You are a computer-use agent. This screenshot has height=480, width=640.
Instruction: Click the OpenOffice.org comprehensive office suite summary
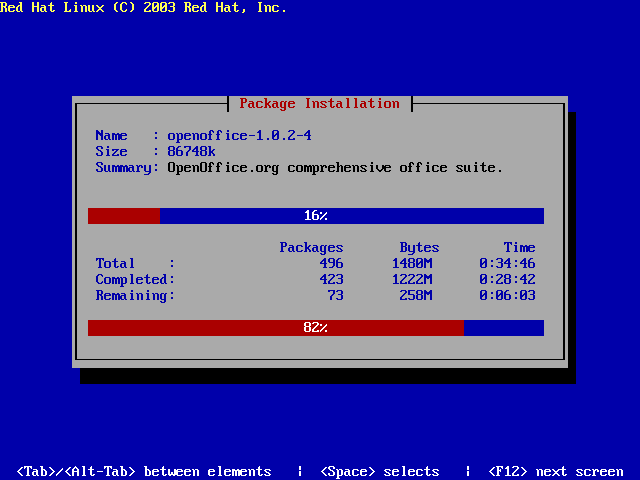[335, 168]
